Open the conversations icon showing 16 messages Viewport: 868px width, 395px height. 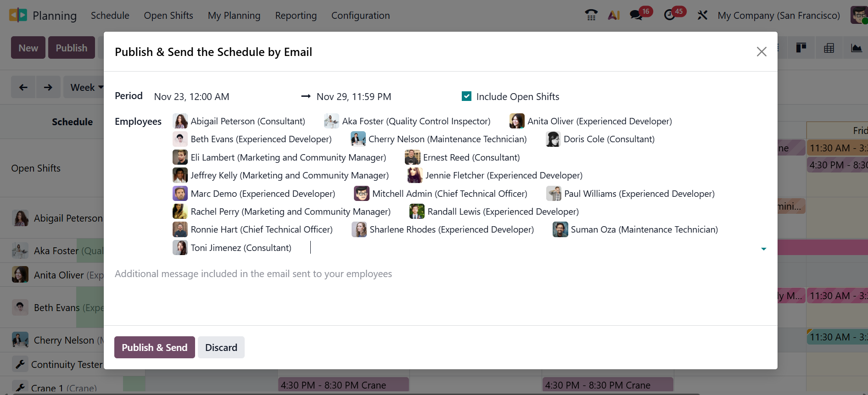636,15
